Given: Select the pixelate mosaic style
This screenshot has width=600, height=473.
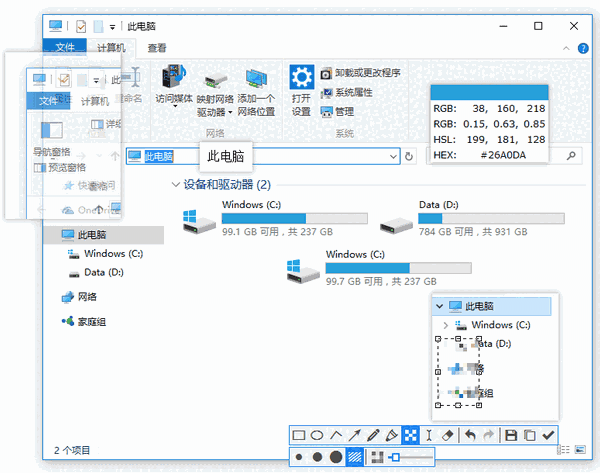Looking at the screenshot, I should point(377,457).
